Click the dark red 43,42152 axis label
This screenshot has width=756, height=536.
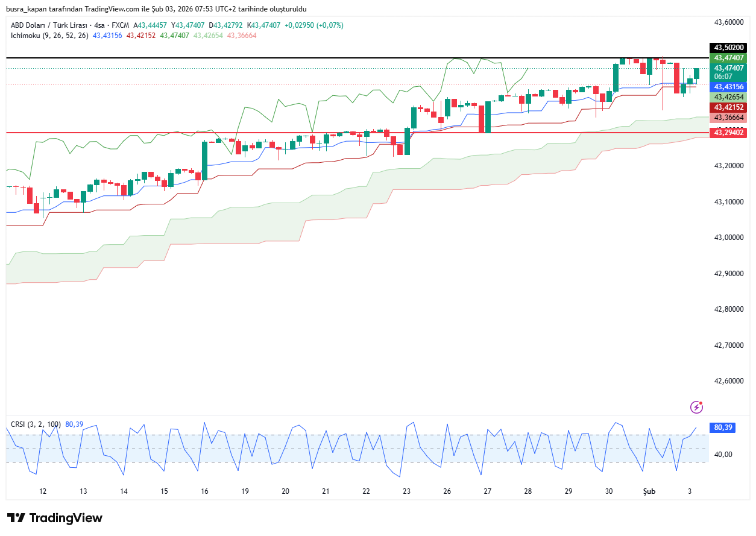728,107
